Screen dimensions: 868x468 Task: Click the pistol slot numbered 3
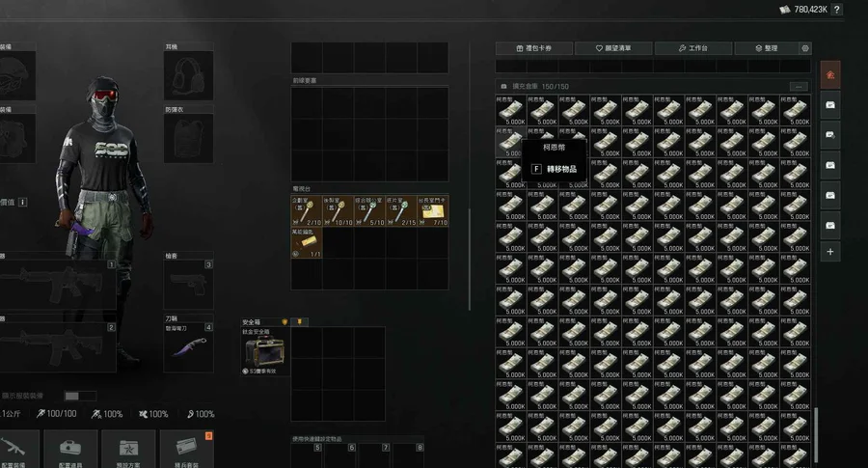click(x=188, y=286)
